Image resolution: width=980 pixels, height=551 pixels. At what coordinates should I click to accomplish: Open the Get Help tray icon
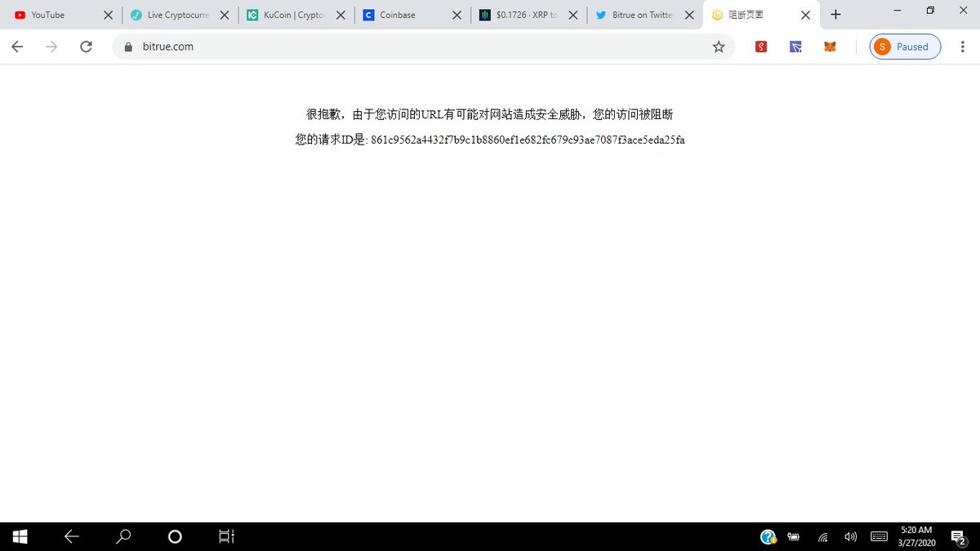pos(768,536)
